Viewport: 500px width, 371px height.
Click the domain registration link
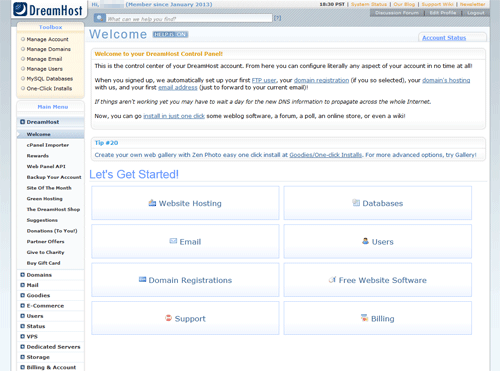coord(321,80)
